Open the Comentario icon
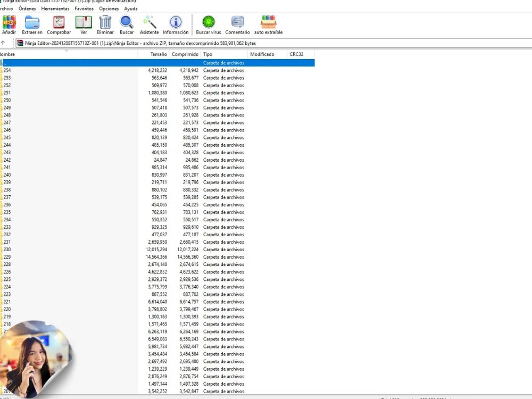This screenshot has width=532, height=399. pyautogui.click(x=237, y=22)
